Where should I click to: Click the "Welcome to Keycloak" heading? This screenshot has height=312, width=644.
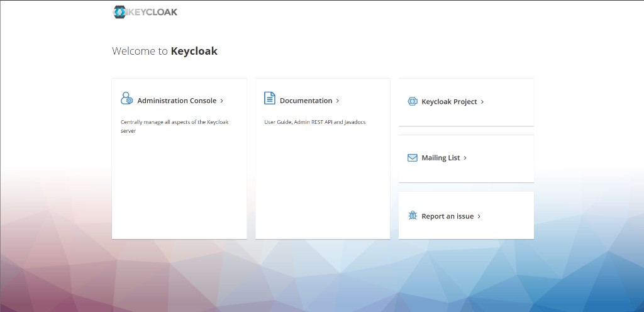click(165, 51)
